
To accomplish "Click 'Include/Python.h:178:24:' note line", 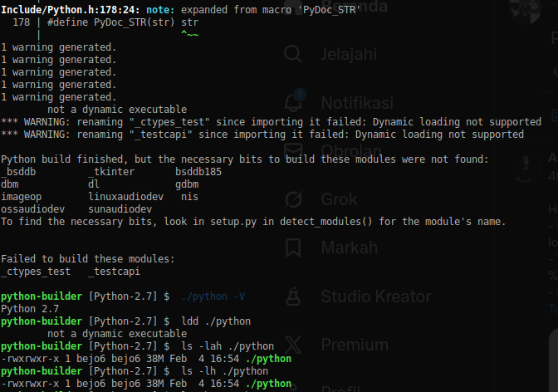I will (181, 10).
